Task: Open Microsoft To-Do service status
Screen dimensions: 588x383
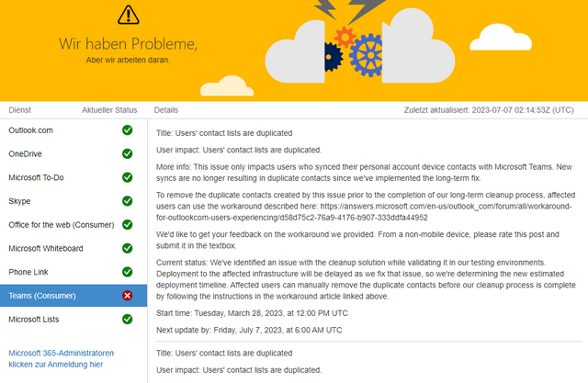Action: coord(73,177)
